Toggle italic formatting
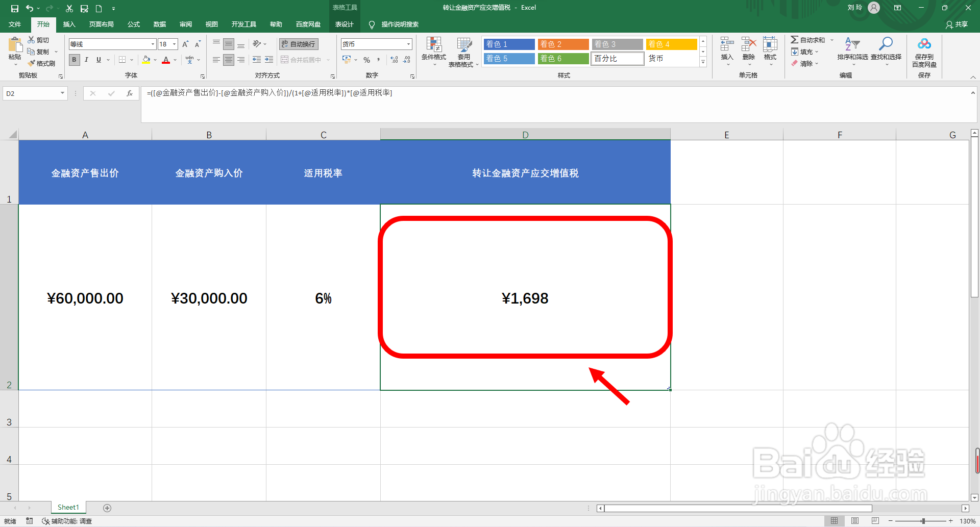Image resolution: width=980 pixels, height=527 pixels. (86, 60)
